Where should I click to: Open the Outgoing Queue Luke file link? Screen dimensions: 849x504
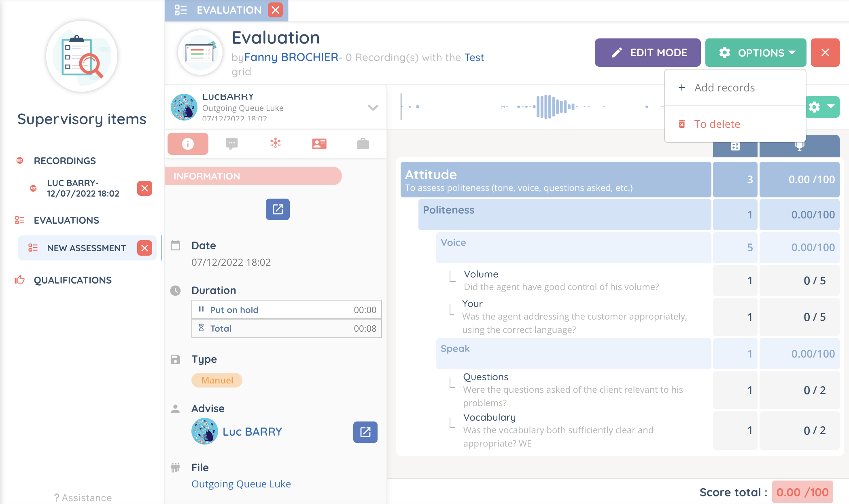coord(241,484)
